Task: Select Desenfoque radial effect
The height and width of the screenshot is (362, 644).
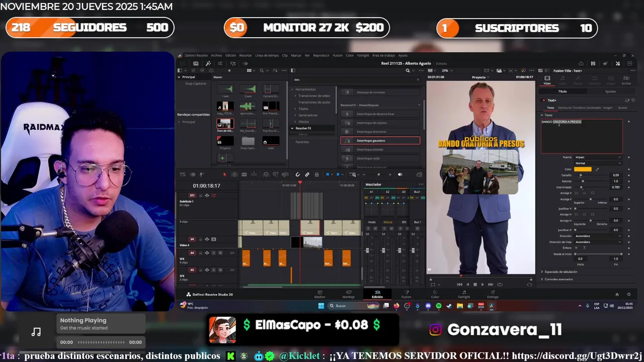Action: click(x=380, y=158)
